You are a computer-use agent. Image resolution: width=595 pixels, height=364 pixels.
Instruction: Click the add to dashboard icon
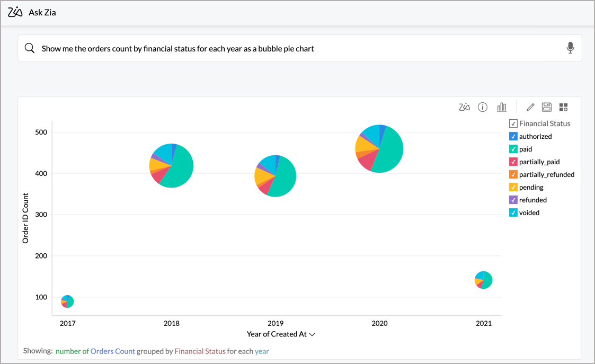[563, 108]
